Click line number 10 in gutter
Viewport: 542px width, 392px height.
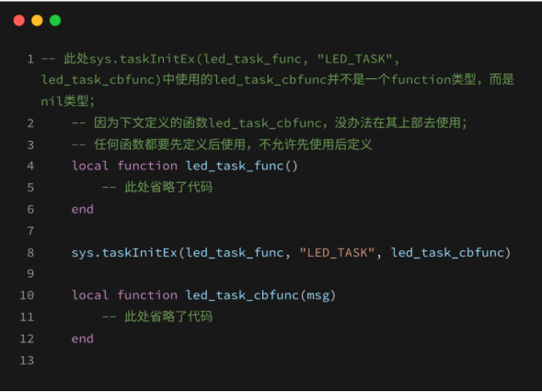point(27,295)
